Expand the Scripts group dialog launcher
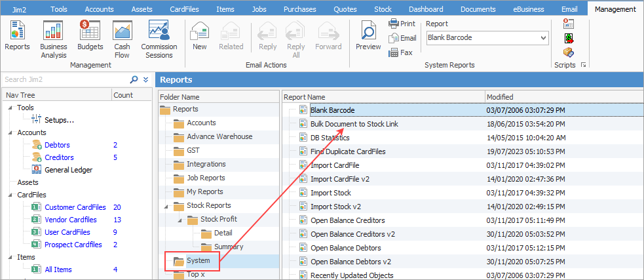This screenshot has height=280, width=644. click(583, 65)
